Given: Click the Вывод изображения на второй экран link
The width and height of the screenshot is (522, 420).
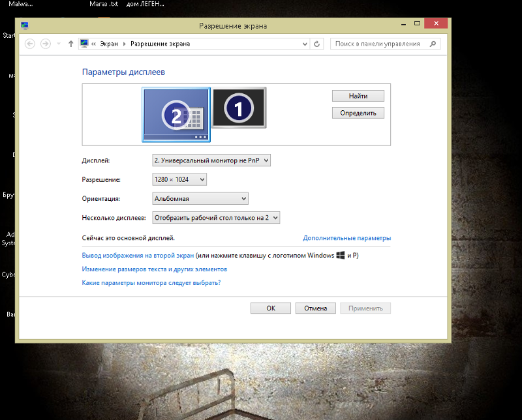Looking at the screenshot, I should pyautogui.click(x=138, y=256).
